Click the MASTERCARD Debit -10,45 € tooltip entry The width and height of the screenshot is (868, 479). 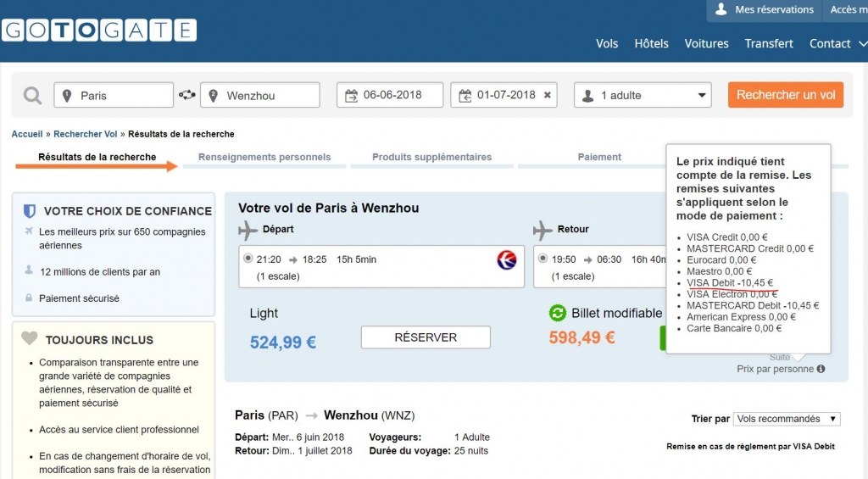(753, 306)
